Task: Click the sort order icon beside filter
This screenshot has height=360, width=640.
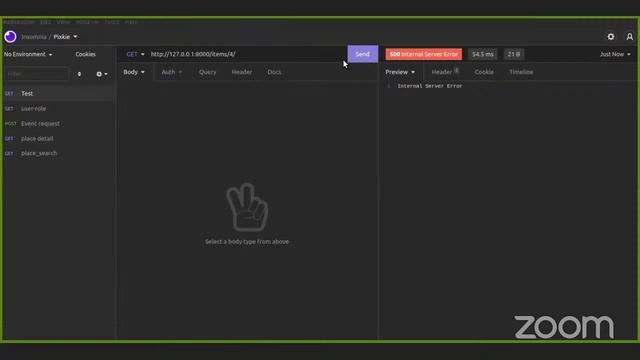Action: click(x=79, y=74)
